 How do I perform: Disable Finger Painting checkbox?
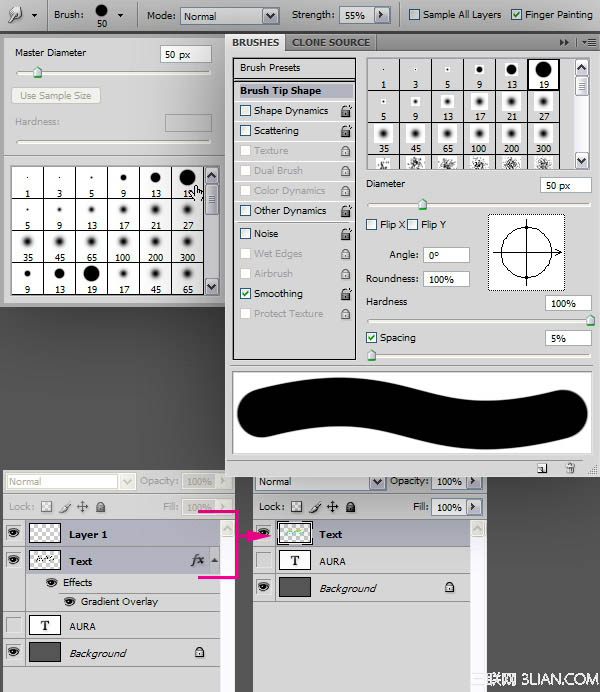[516, 15]
